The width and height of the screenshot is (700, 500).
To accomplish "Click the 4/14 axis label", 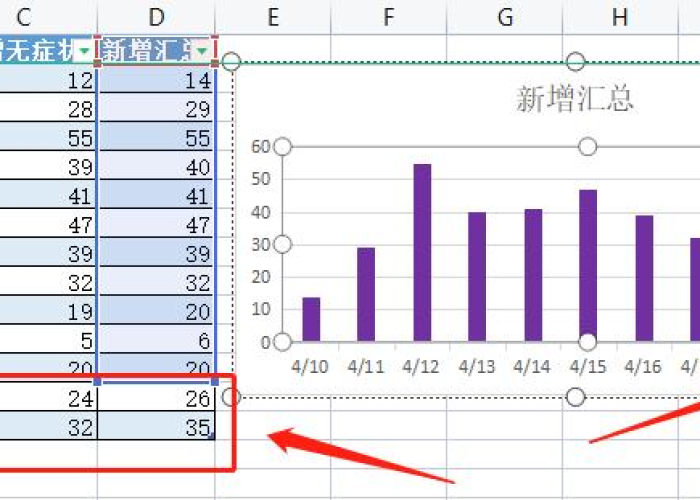I will [531, 367].
